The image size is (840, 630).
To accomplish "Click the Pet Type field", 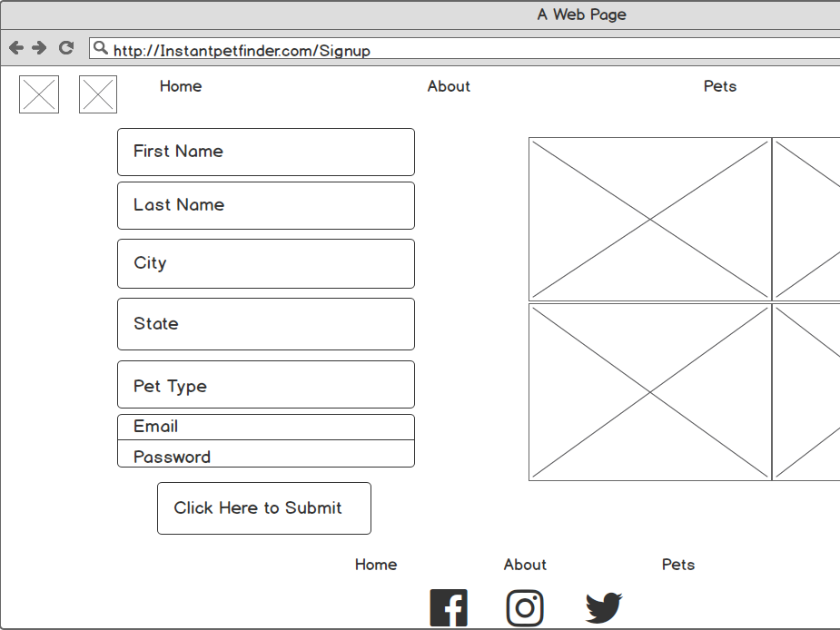I will point(266,385).
